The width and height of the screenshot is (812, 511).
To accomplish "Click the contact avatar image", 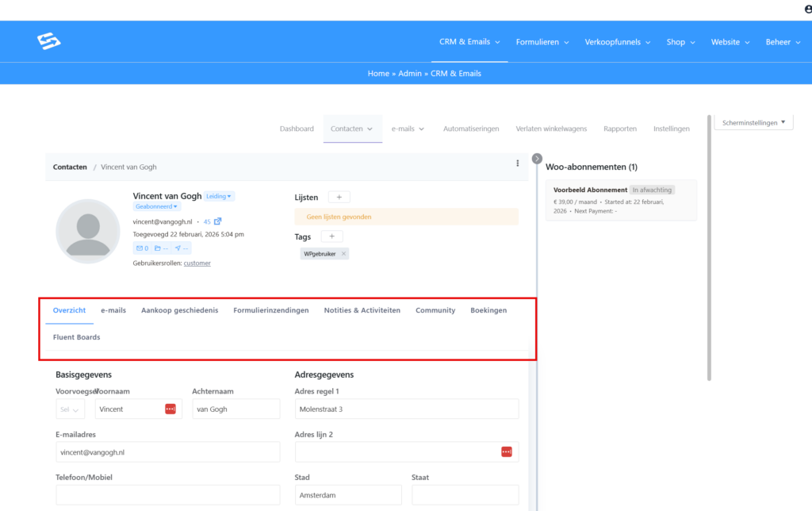I will (x=87, y=231).
